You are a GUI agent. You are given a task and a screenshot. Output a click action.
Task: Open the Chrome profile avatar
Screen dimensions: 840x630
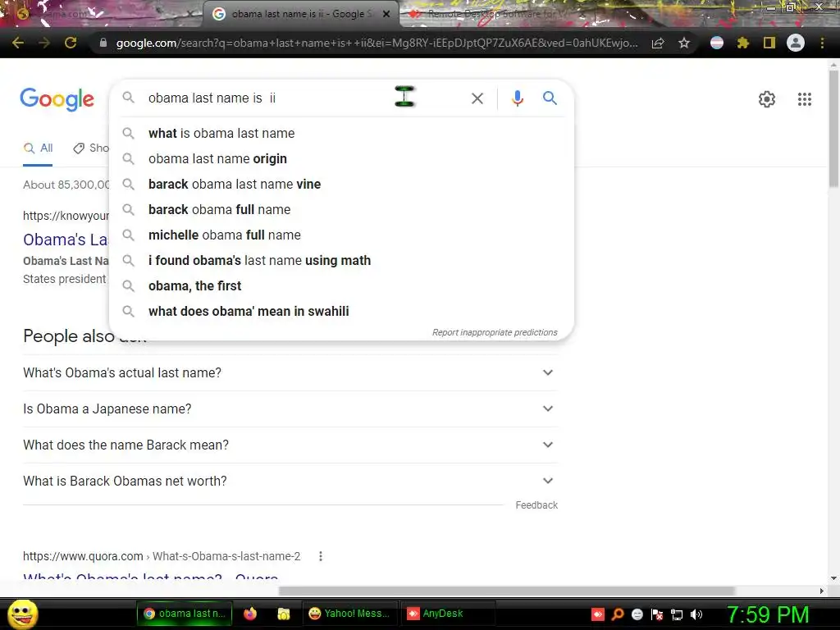[796, 43]
